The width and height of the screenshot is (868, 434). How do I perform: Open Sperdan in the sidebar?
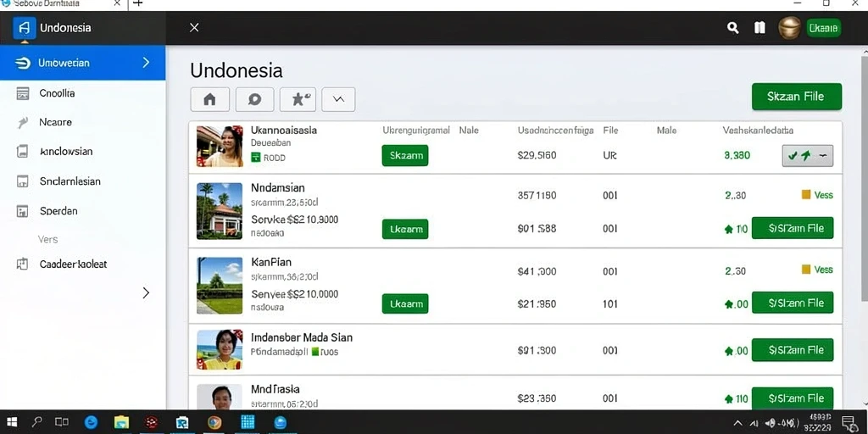[58, 211]
